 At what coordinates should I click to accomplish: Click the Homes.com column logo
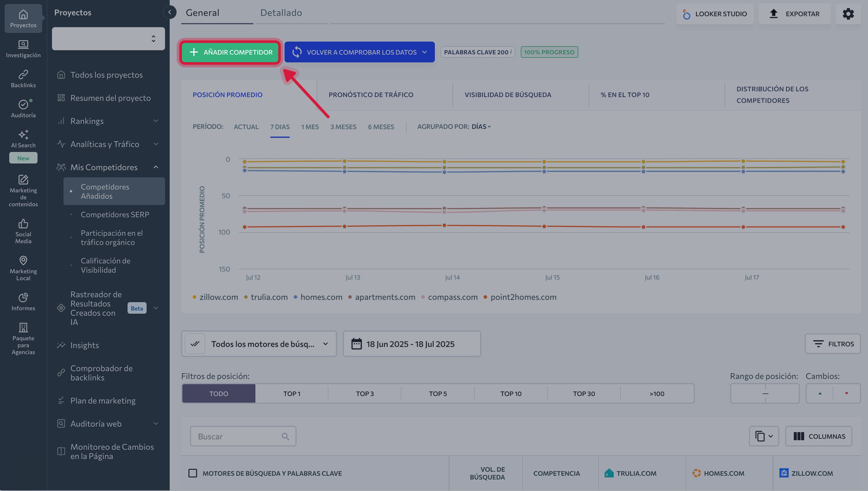696,473
